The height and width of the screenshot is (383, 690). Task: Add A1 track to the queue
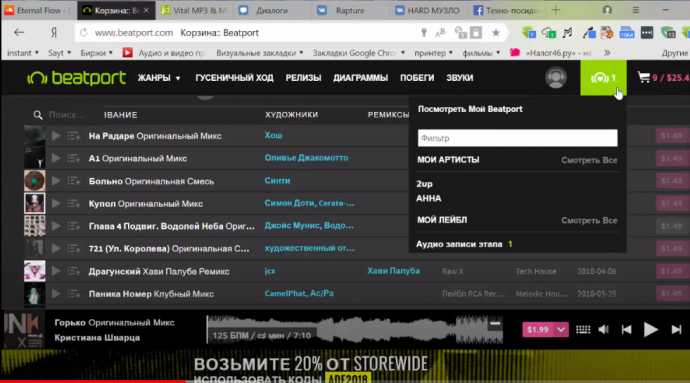[x=73, y=158]
